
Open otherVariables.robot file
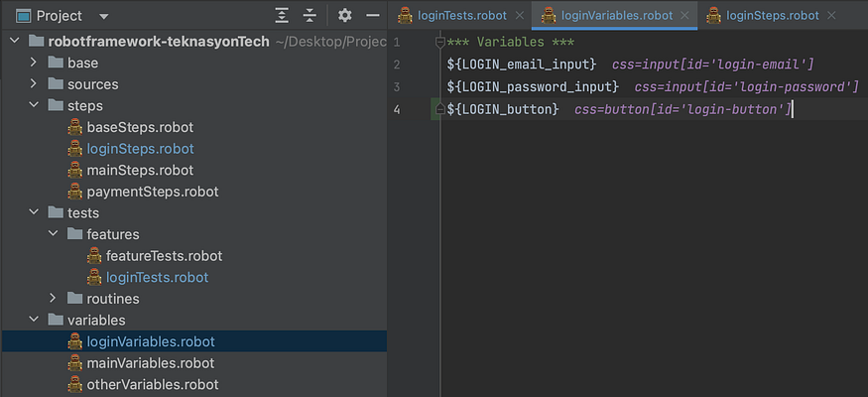click(x=153, y=384)
